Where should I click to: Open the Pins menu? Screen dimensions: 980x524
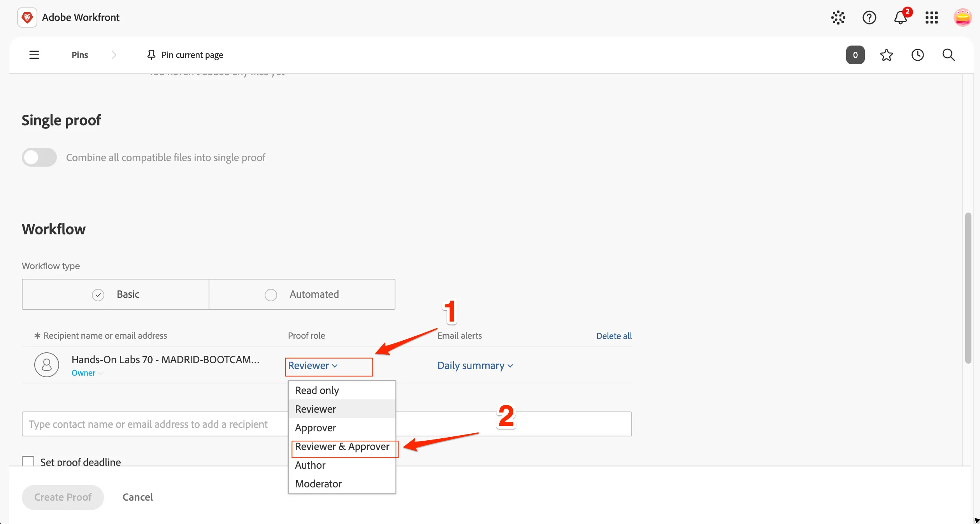point(80,55)
